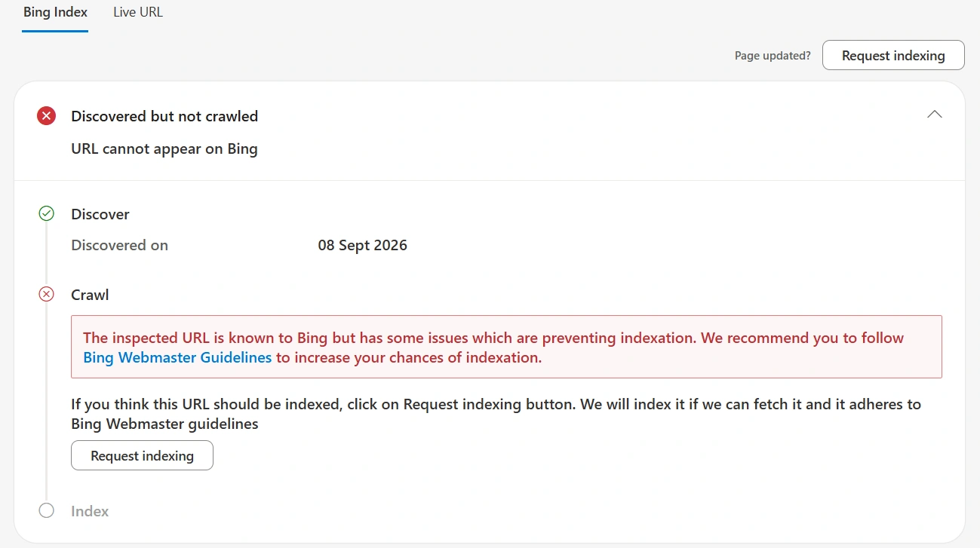Image resolution: width=980 pixels, height=548 pixels.
Task: Click Request indexing button under Crawl section
Action: point(142,455)
